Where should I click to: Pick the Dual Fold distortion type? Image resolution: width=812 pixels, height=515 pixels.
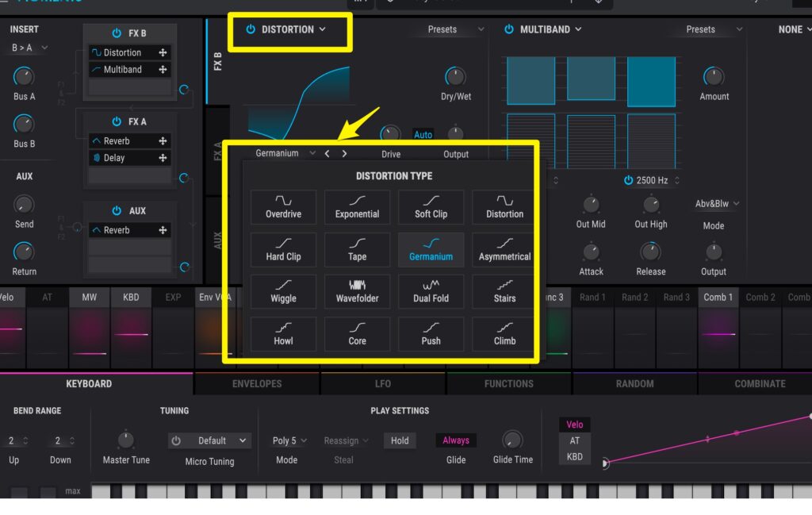[x=431, y=291]
